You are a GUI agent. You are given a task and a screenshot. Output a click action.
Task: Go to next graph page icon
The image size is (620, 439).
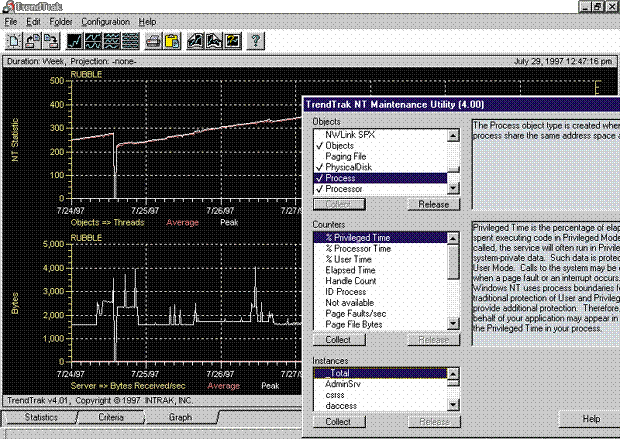coord(214,41)
